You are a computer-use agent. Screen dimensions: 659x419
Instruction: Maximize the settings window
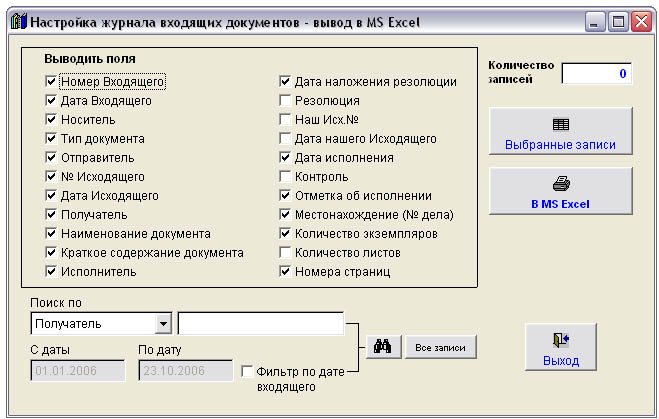(x=618, y=21)
